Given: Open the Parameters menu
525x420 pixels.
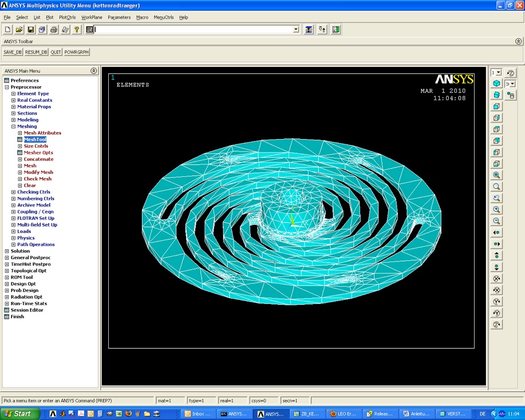Looking at the screenshot, I should click(119, 17).
